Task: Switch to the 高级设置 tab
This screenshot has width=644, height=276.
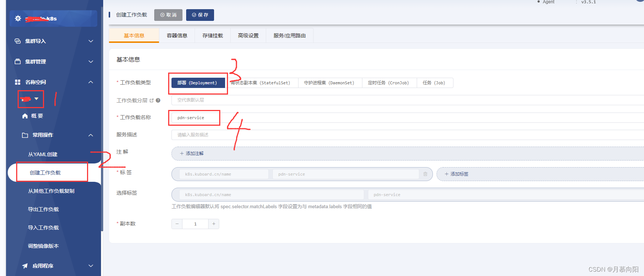Action: click(x=248, y=36)
